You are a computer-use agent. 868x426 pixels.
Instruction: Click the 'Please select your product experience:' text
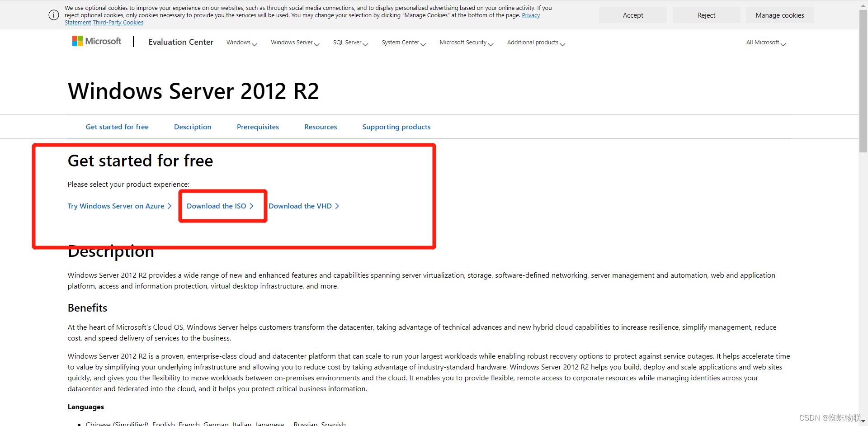tap(128, 185)
